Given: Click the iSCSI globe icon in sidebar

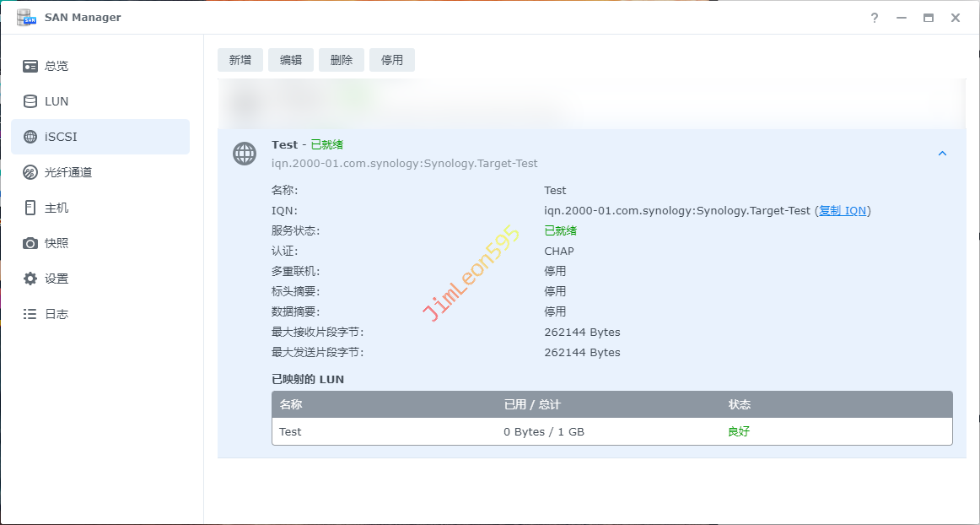Looking at the screenshot, I should [30, 137].
